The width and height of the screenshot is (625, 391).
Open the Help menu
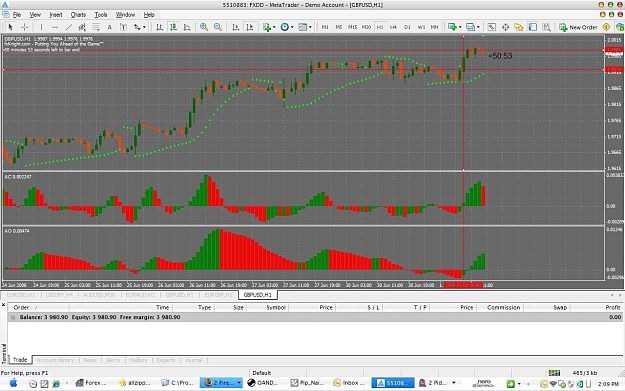click(x=149, y=15)
